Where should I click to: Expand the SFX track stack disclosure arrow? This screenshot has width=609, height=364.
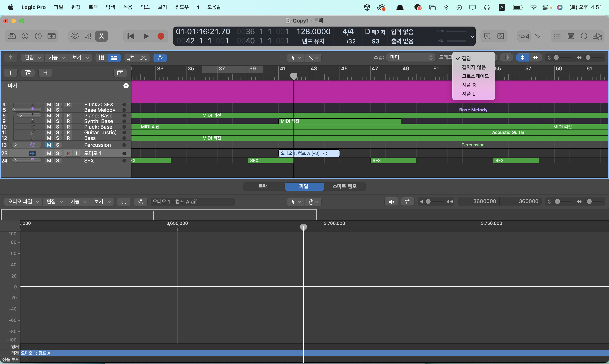(x=16, y=160)
